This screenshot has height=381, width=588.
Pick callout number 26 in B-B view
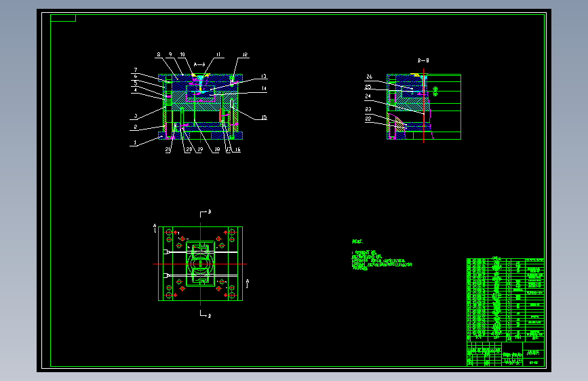[x=370, y=77]
